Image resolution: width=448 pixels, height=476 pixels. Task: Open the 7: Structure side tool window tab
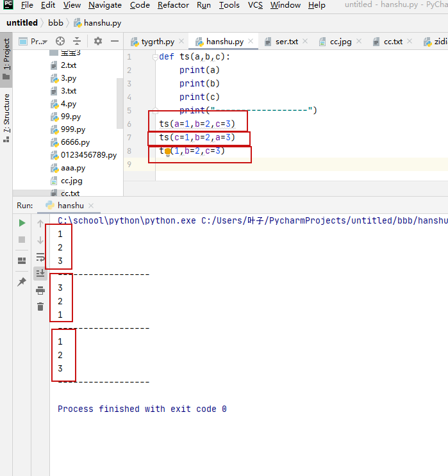[6, 117]
